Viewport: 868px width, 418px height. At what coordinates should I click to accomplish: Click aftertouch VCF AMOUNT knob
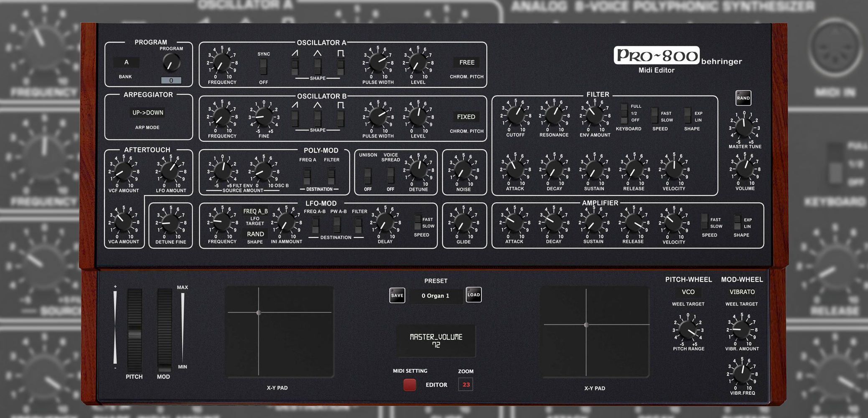tap(123, 171)
